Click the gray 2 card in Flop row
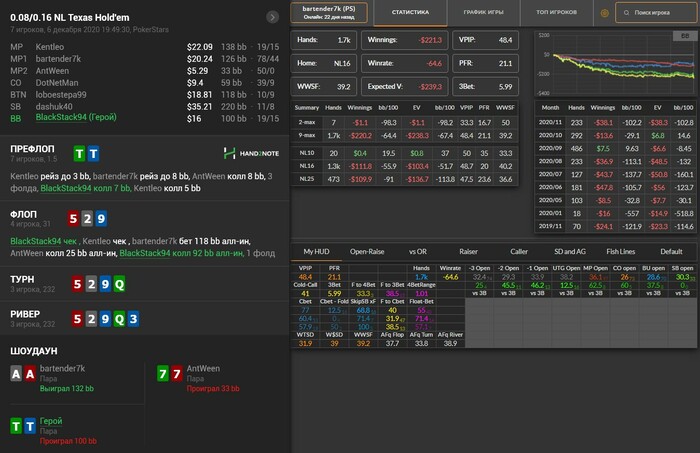The height and width of the screenshot is (453, 700). click(88, 219)
